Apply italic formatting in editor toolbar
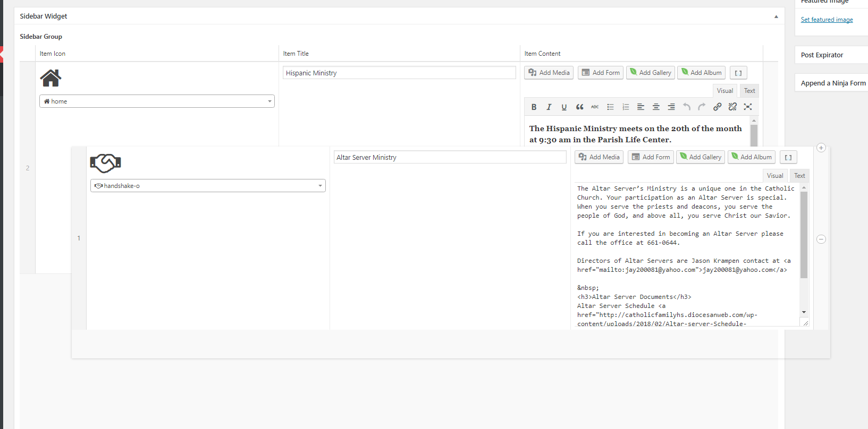Image resolution: width=868 pixels, height=429 pixels. (549, 107)
